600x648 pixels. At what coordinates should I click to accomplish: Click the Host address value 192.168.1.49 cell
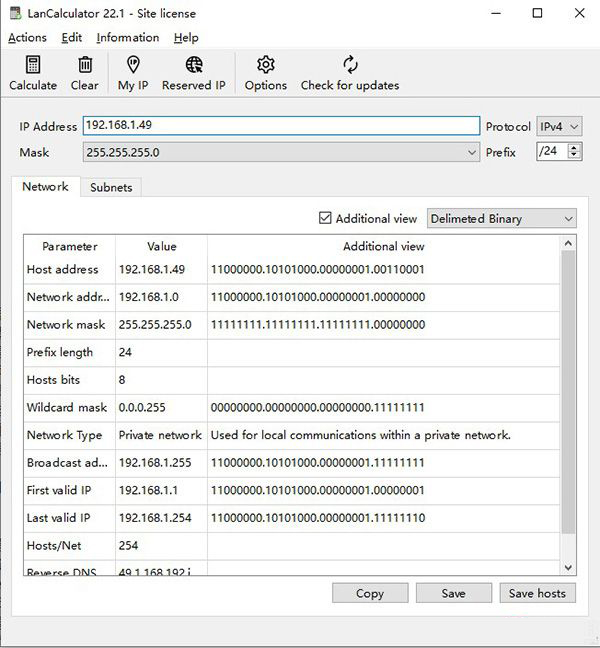pyautogui.click(x=161, y=269)
